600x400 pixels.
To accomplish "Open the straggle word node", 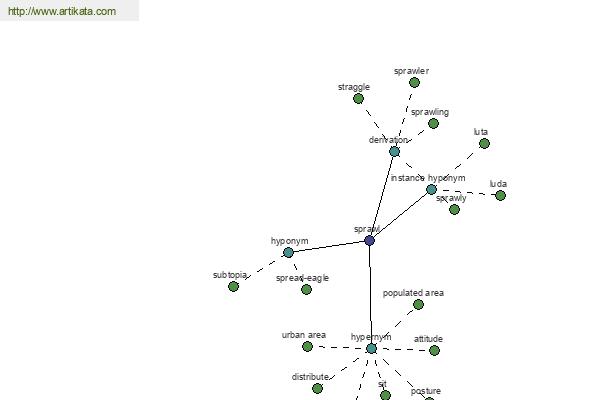I will coord(358,98).
